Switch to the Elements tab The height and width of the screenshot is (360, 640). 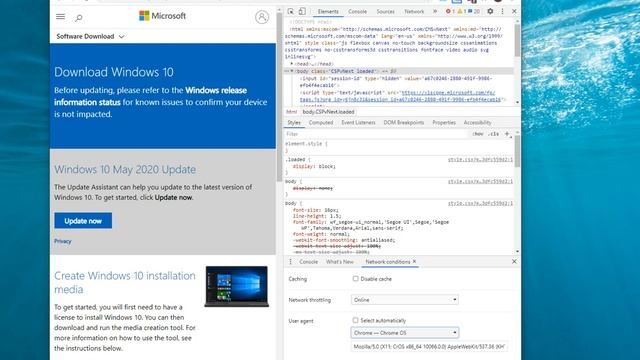328,11
